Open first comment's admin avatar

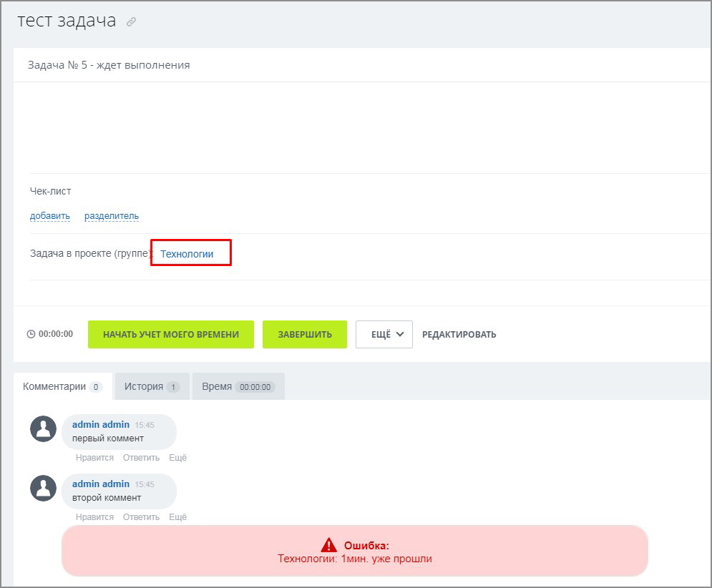[x=43, y=428]
